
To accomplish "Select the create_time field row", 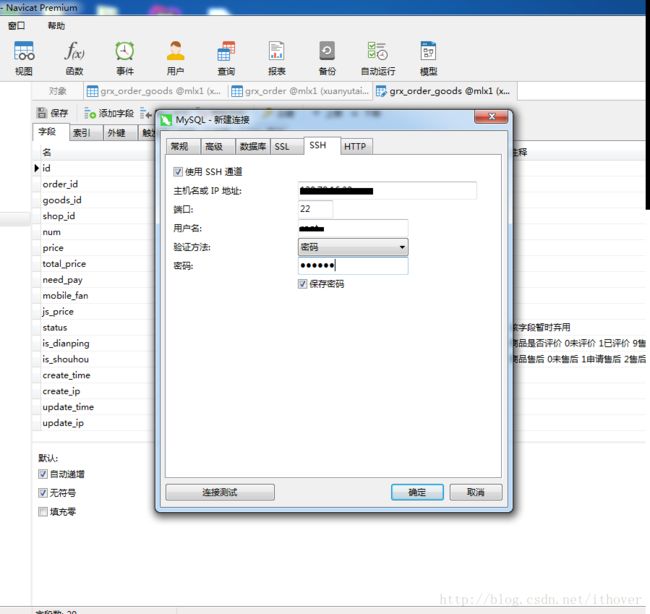I will pos(94,375).
